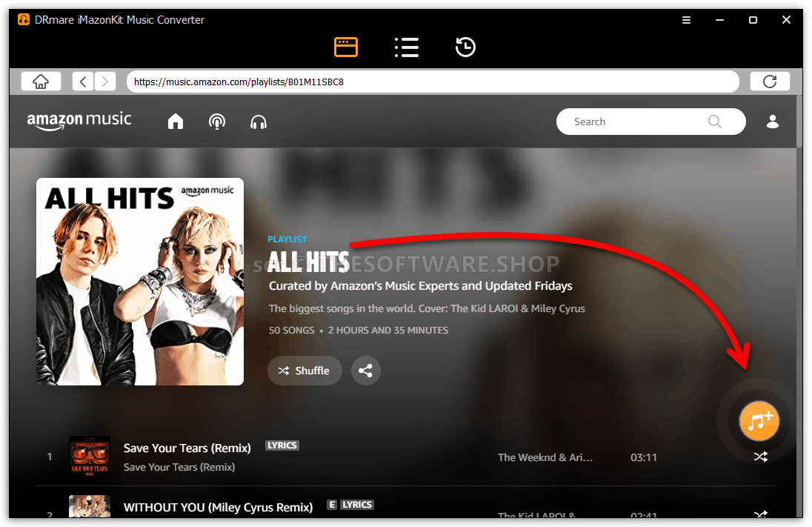
Task: Open the library headphones icon
Action: point(259,122)
